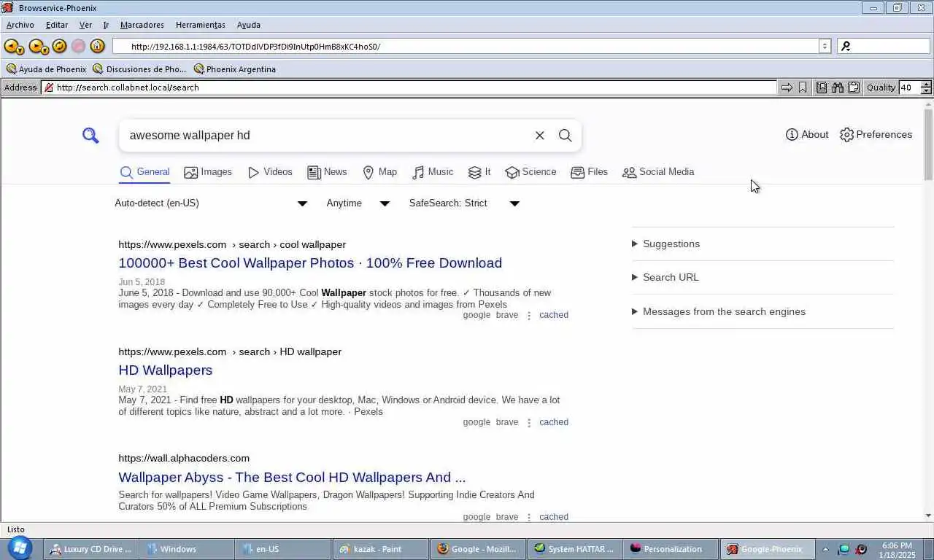Open 'Wallpaper Abyss' result link

click(x=292, y=478)
